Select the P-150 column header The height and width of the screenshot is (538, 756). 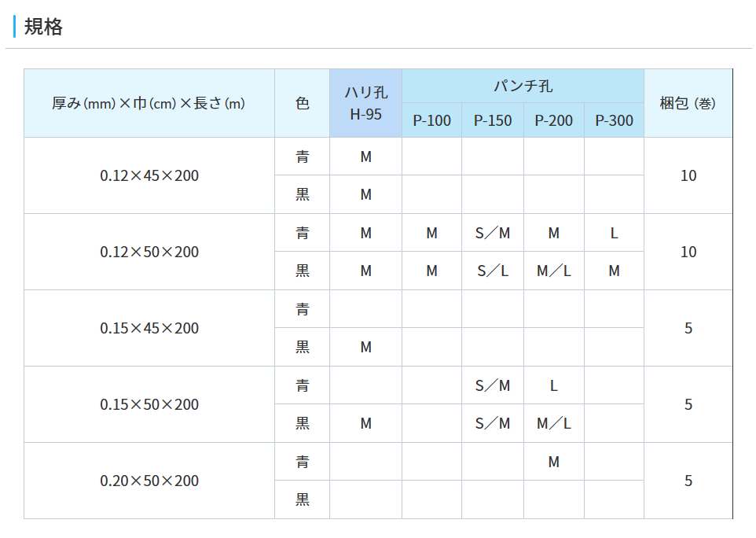click(493, 120)
